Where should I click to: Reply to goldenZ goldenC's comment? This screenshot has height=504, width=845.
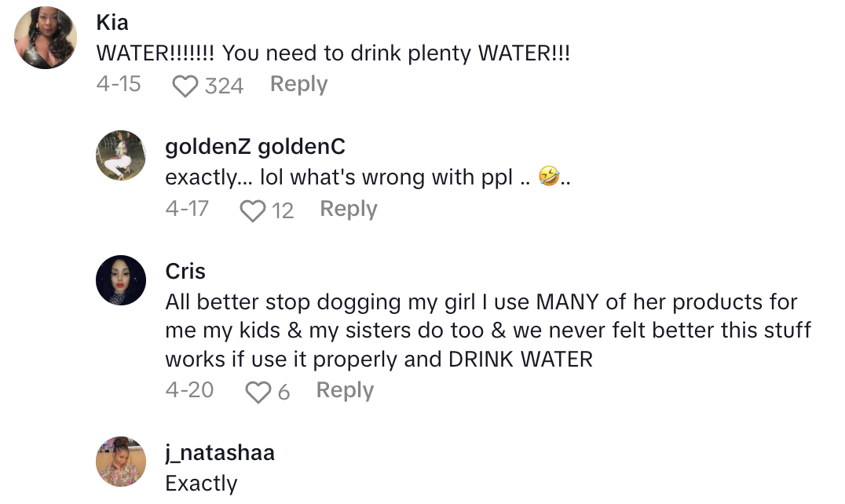[x=349, y=210]
